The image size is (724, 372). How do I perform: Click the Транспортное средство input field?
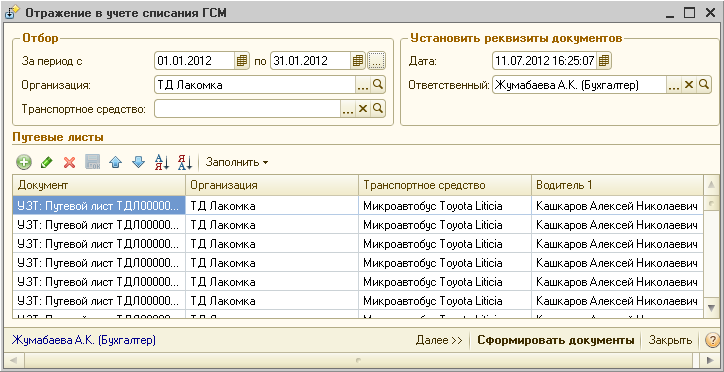pos(247,109)
